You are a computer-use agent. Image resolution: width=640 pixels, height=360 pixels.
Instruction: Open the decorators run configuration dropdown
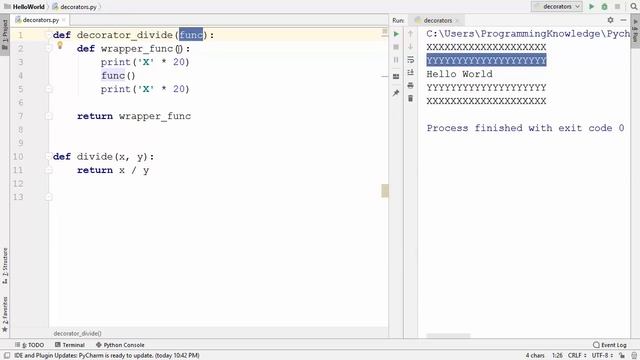[557, 7]
